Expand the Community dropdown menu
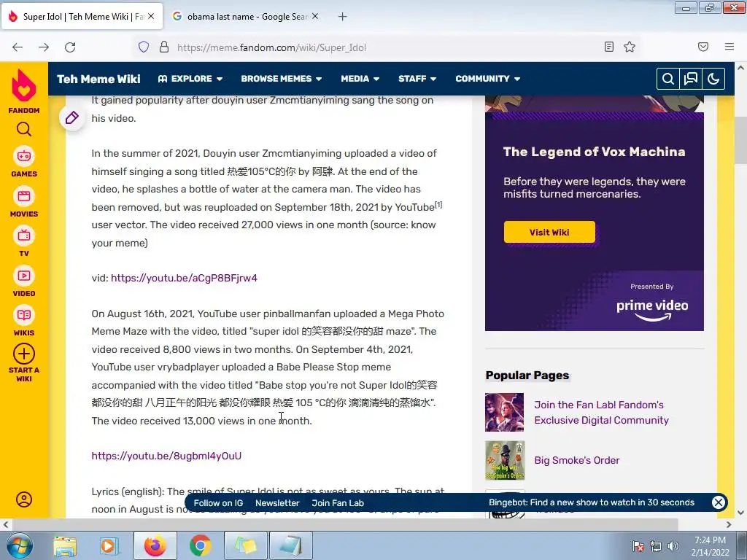Viewport: 747px width, 560px height. (x=488, y=79)
